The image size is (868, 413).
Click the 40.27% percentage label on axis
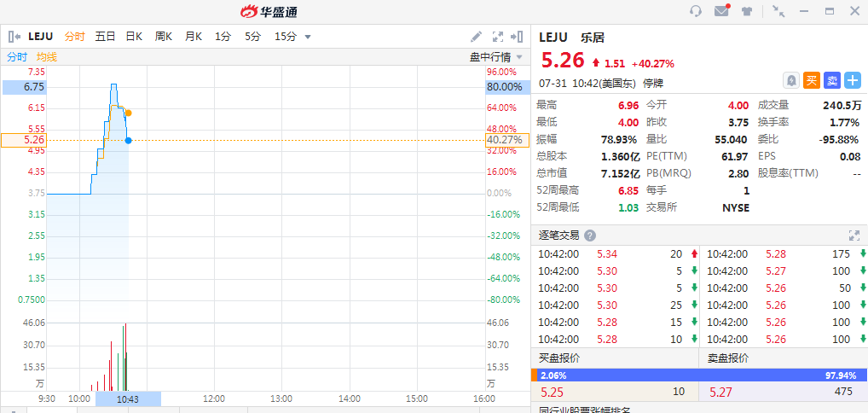click(507, 140)
